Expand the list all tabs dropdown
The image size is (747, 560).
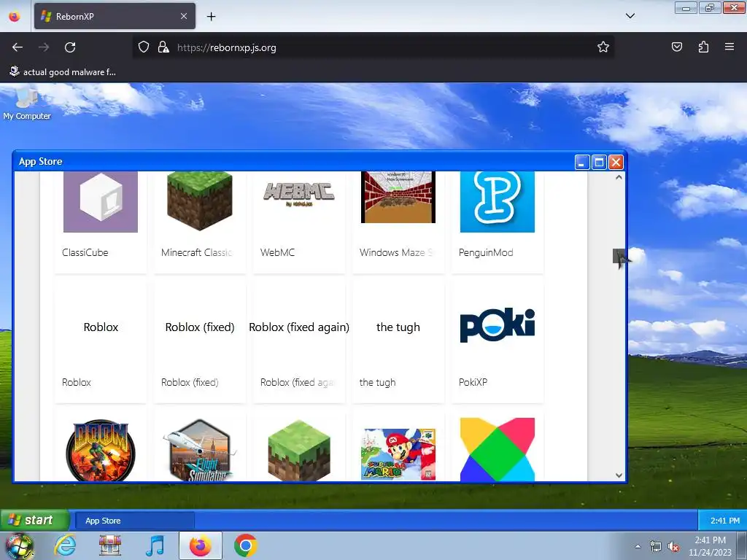630,16
